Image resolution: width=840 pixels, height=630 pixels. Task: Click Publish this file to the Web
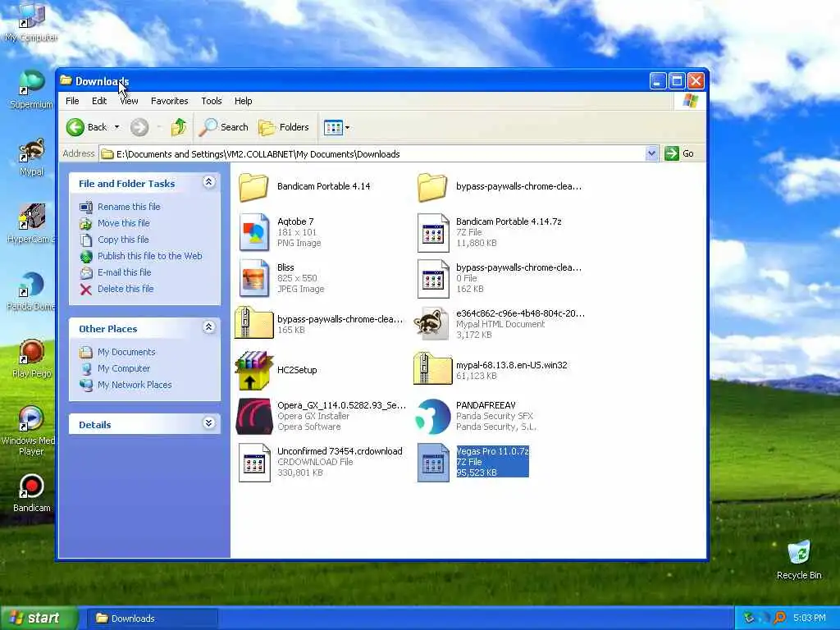pyautogui.click(x=150, y=256)
